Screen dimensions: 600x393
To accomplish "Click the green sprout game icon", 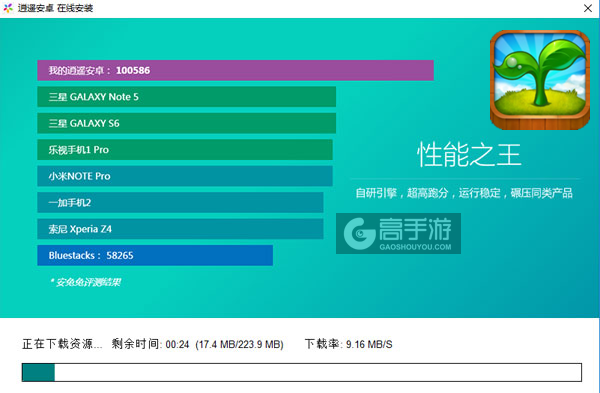I will [540, 80].
